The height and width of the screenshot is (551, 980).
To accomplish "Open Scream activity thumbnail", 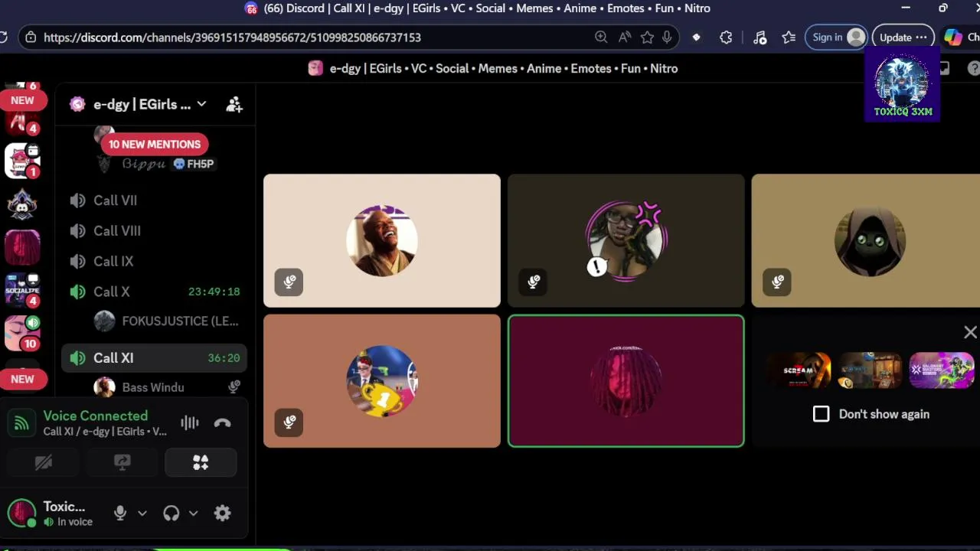I will point(799,370).
